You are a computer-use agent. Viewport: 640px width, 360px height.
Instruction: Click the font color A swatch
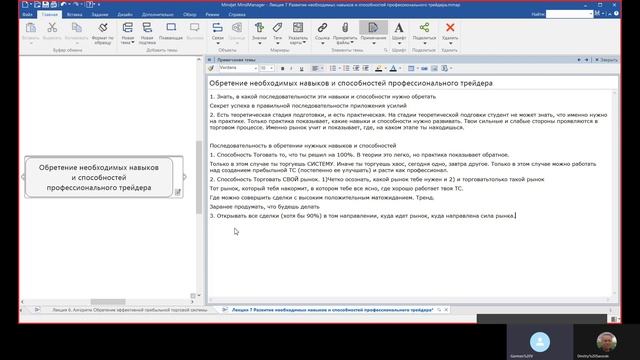tap(393, 69)
